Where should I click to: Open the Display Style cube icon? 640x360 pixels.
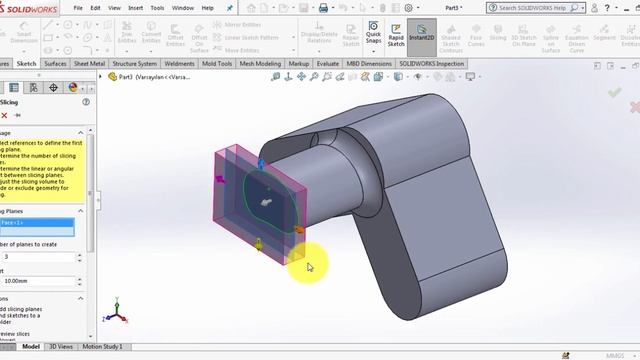pos(398,76)
